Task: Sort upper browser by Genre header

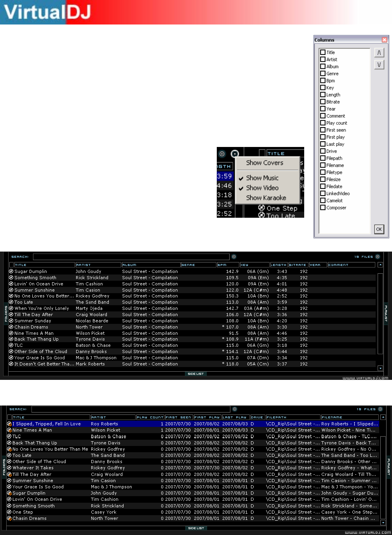Action: tap(198, 265)
